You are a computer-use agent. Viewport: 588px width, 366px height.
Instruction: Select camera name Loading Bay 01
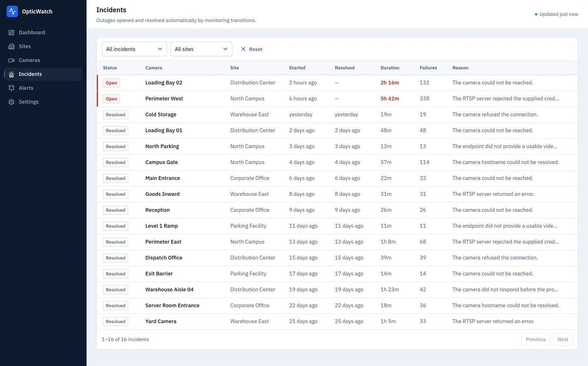tap(164, 131)
